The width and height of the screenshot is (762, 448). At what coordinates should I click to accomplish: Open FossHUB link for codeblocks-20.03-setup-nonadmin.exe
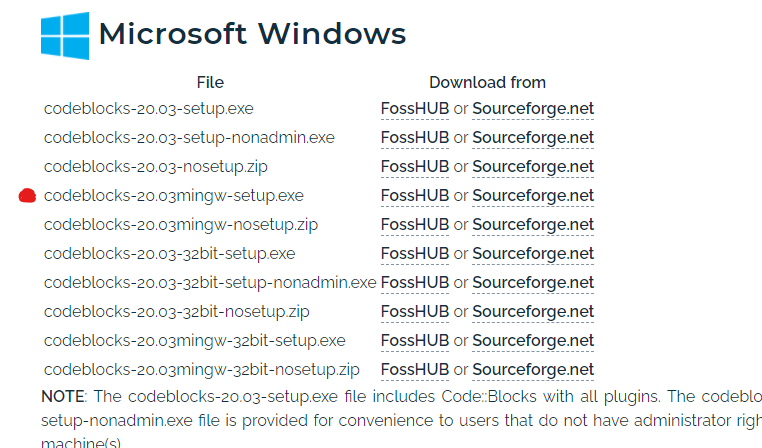pyautogui.click(x=415, y=138)
